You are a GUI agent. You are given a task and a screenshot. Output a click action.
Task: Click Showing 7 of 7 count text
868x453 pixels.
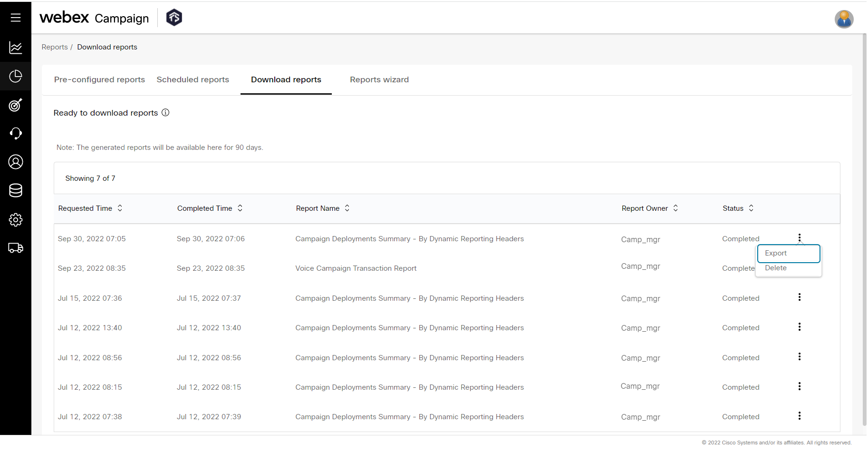90,178
